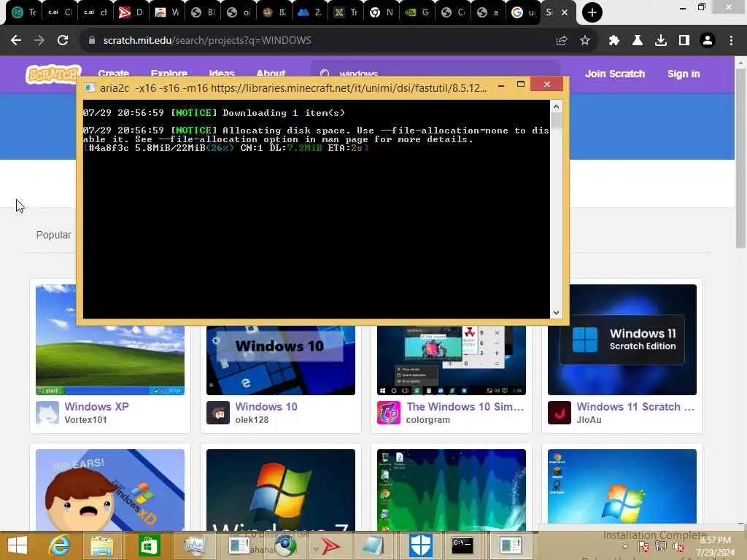Screen dimensions: 747x560
Task: Open File Explorer from taskbar
Action: [101, 545]
